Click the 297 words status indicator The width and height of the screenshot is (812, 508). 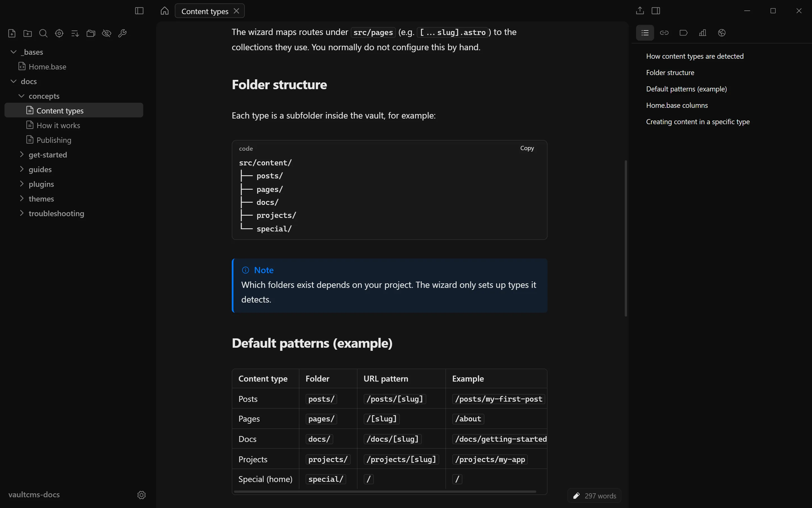600,496
